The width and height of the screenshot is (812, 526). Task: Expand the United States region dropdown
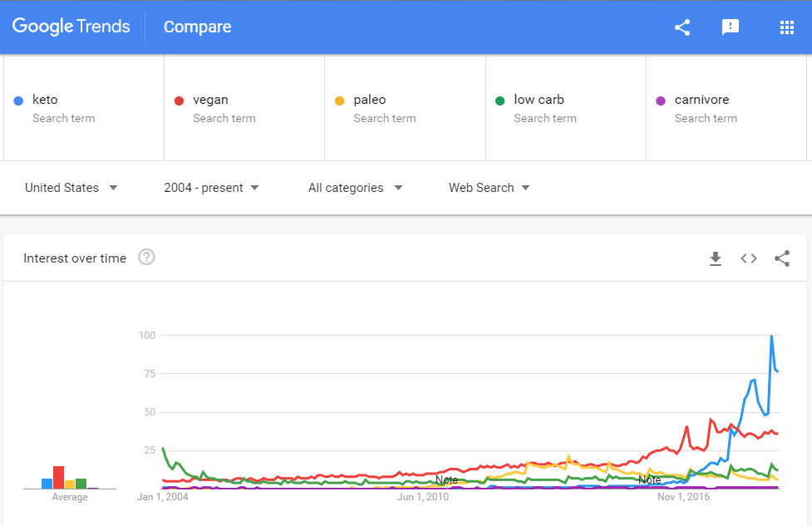click(71, 188)
